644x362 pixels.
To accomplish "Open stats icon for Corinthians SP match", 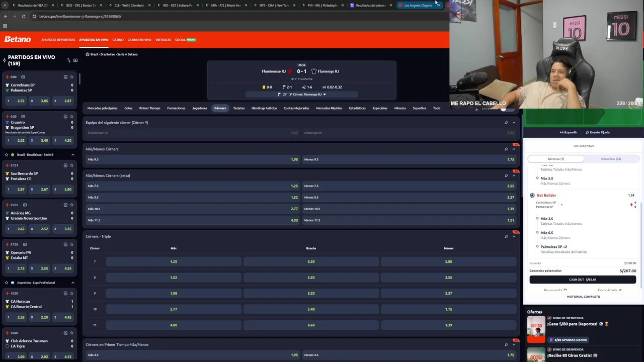I will coord(65,77).
